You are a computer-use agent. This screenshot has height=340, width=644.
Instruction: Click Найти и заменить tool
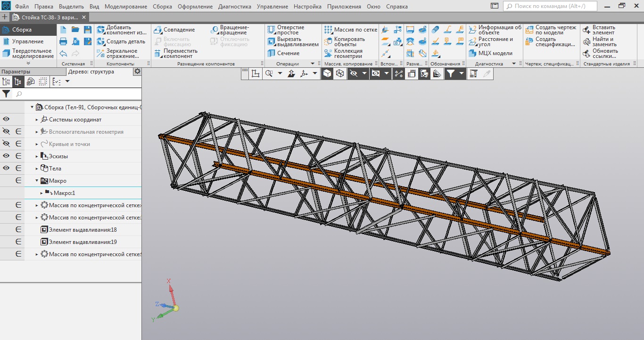[x=600, y=41]
